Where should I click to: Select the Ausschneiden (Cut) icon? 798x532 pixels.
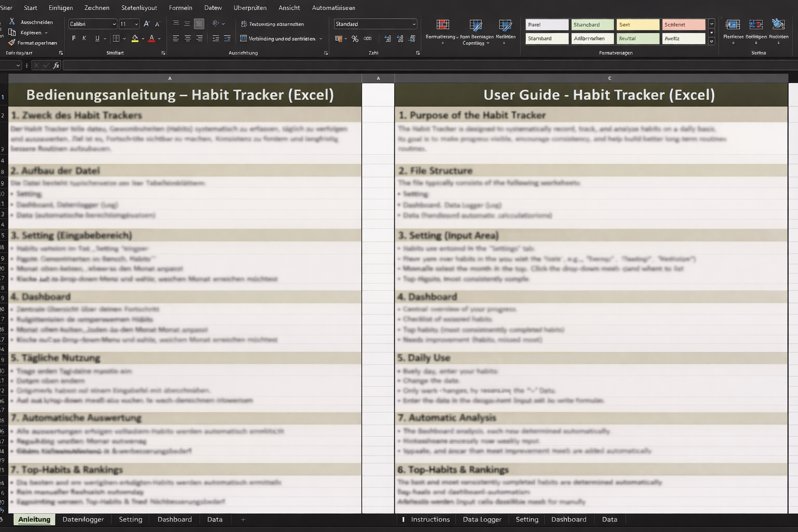pos(11,23)
